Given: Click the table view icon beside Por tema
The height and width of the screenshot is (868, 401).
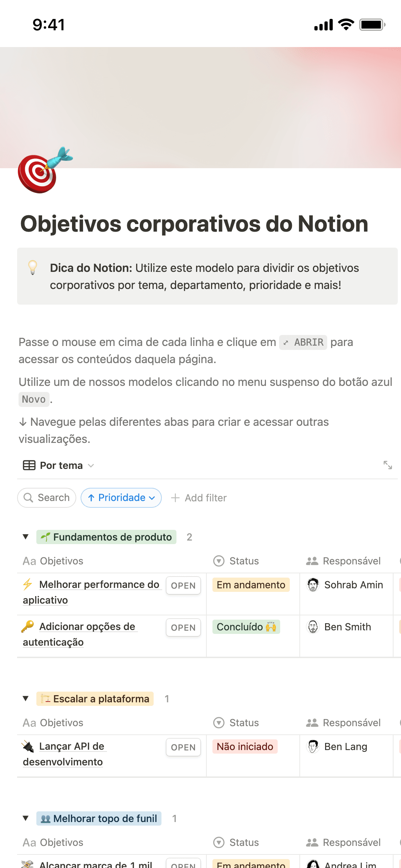Looking at the screenshot, I should point(29,465).
